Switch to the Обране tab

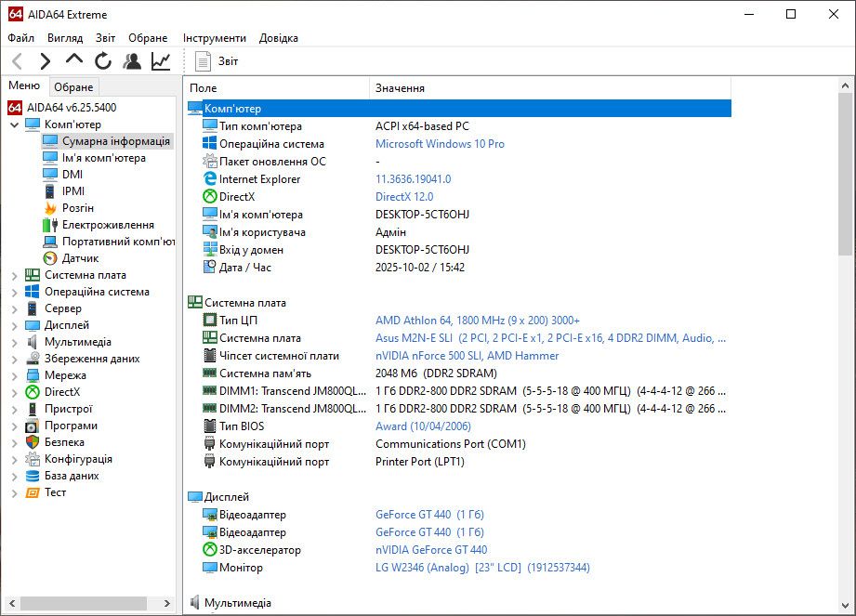click(x=73, y=87)
